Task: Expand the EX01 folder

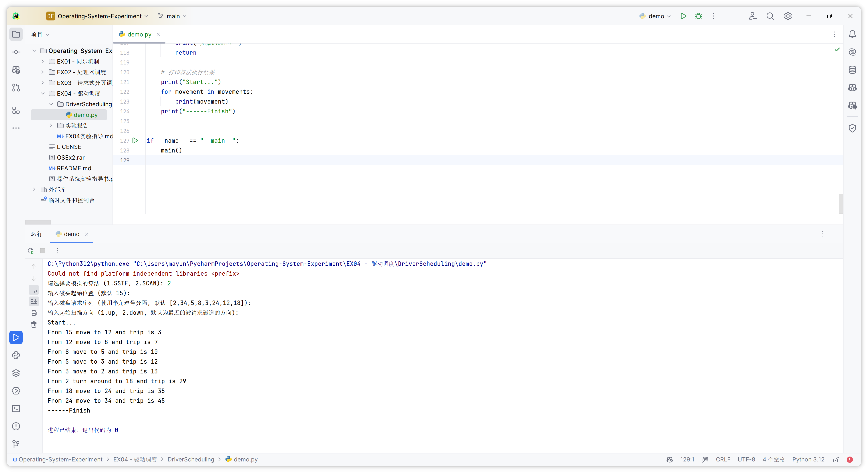Action: [x=42, y=61]
